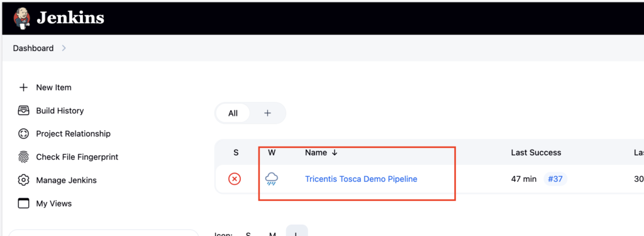Click the red failed build status icon
The height and width of the screenshot is (236, 644).
[235, 179]
